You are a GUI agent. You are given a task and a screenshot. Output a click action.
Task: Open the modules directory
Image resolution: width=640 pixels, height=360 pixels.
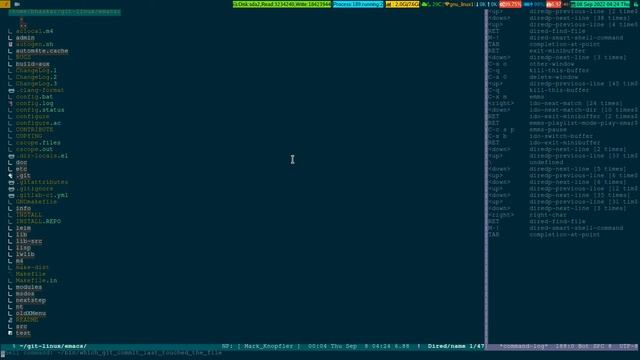[x=29, y=287]
